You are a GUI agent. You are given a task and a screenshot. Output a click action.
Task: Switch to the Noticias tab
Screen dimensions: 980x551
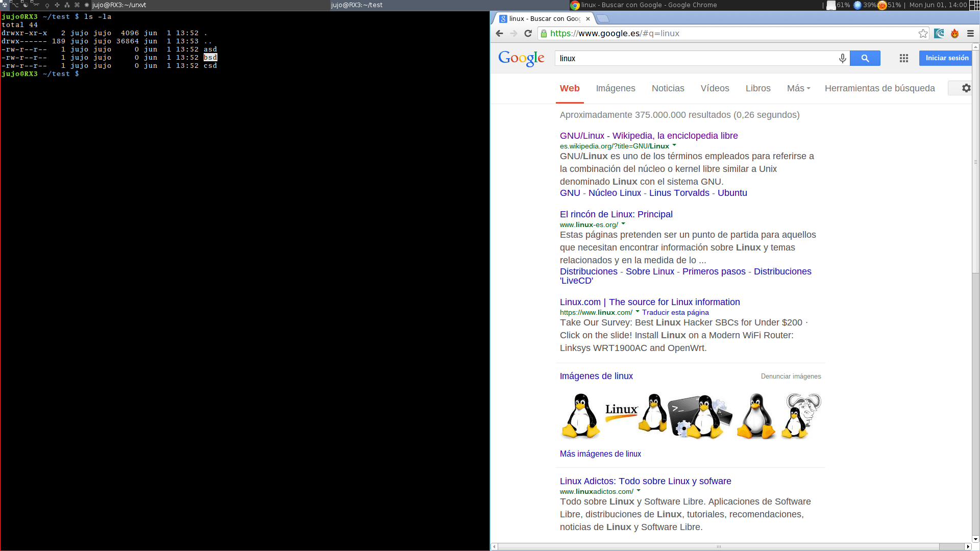668,88
